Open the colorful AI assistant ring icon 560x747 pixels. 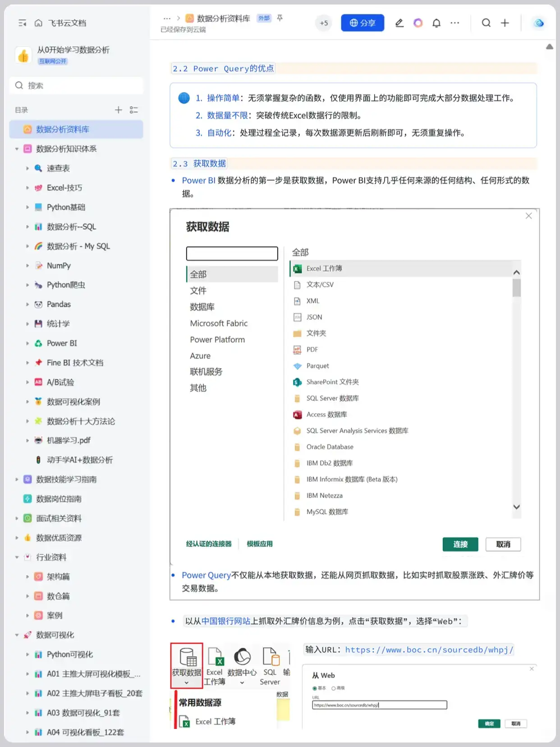tap(418, 23)
